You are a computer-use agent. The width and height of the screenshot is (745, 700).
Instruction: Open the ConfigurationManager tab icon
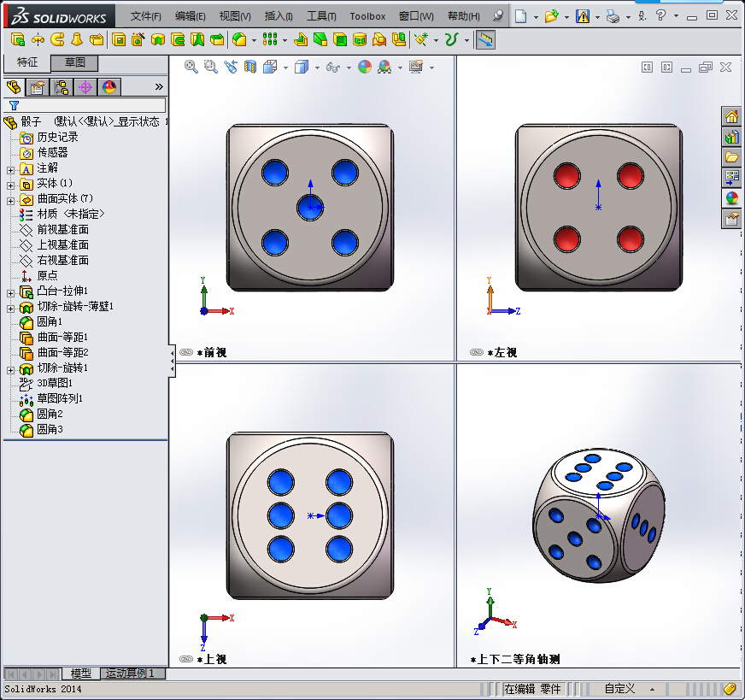[62, 87]
